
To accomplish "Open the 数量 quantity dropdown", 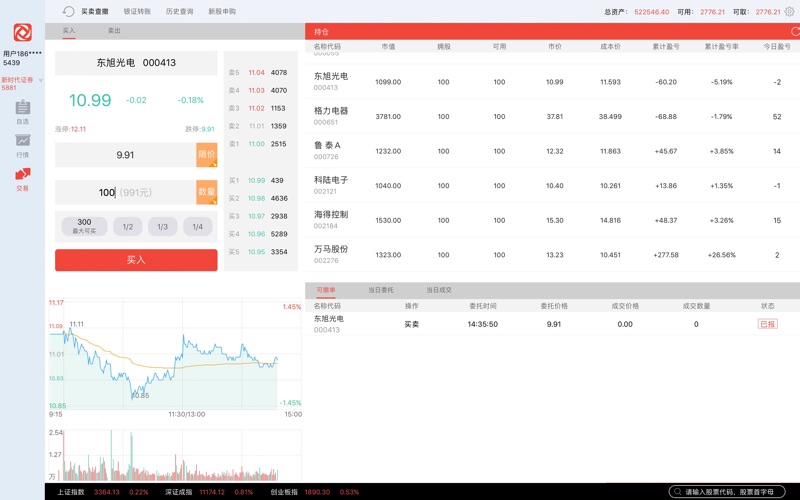I will (207, 192).
